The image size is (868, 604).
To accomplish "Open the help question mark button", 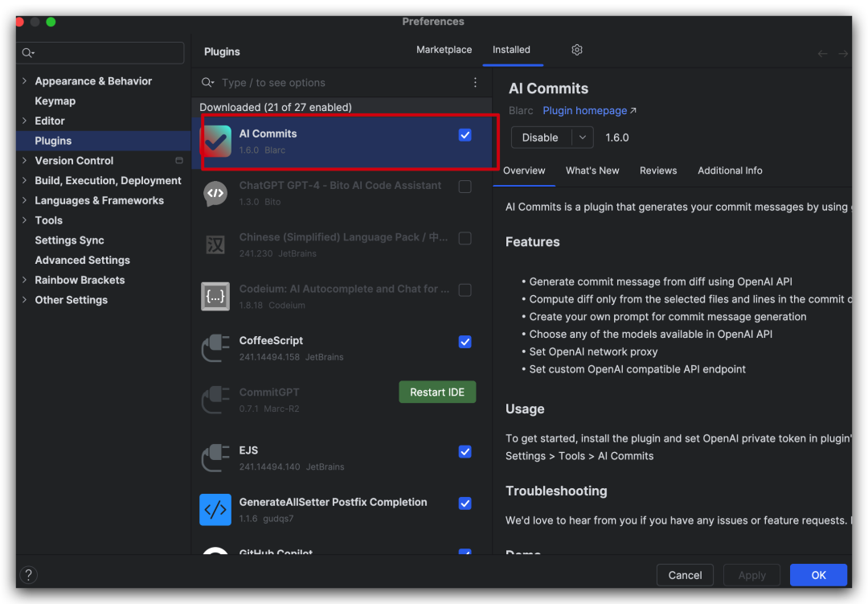I will [x=29, y=574].
